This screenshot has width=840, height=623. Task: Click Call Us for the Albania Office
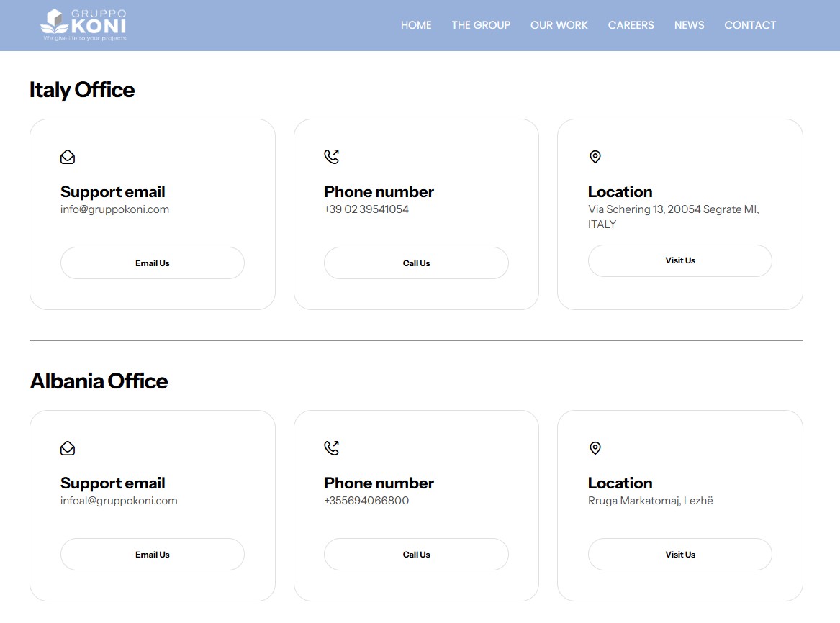pos(416,554)
